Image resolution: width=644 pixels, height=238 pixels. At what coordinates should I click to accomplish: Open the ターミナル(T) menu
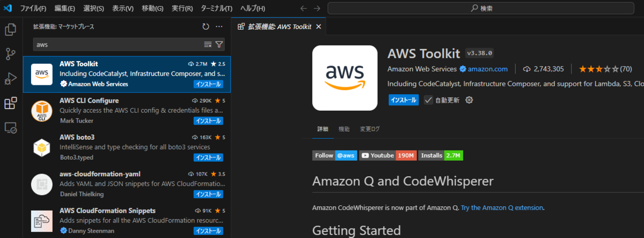216,8
